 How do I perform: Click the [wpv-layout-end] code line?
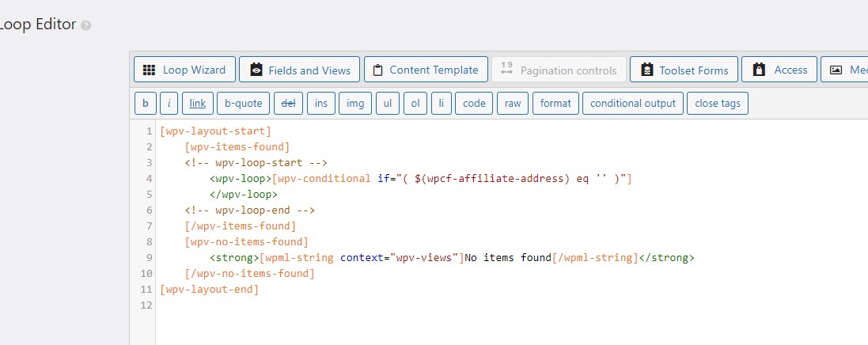tap(209, 289)
